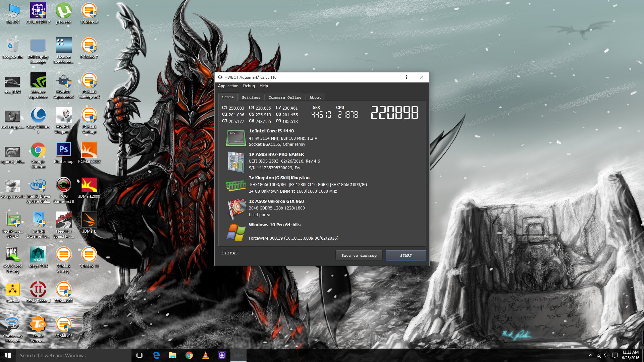Open Microsoft Edge from taskbar

coord(156,355)
